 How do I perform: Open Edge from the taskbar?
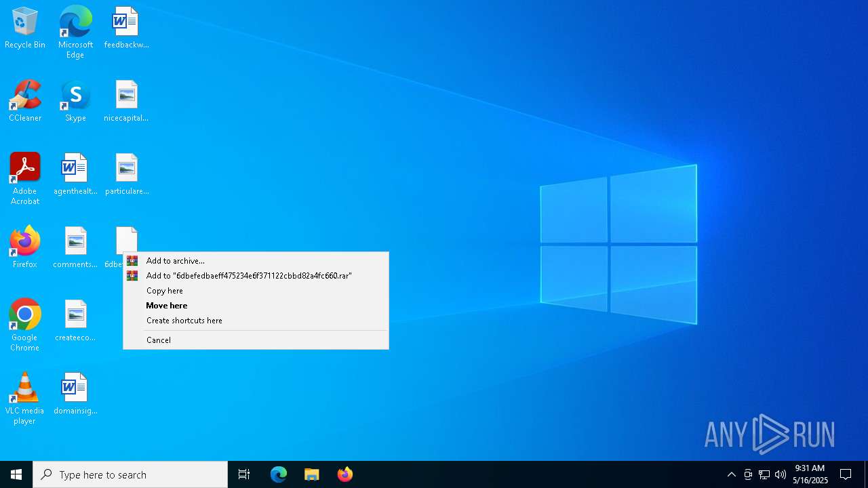point(279,474)
